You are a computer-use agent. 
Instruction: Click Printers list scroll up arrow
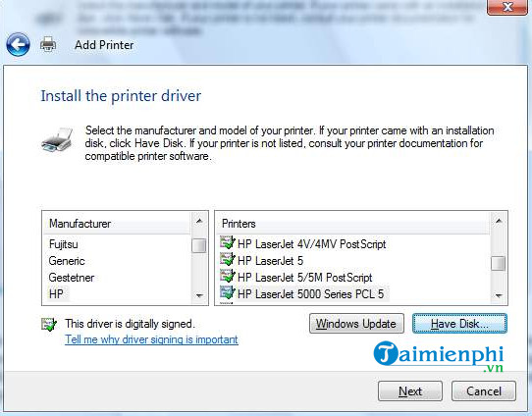pos(499,221)
